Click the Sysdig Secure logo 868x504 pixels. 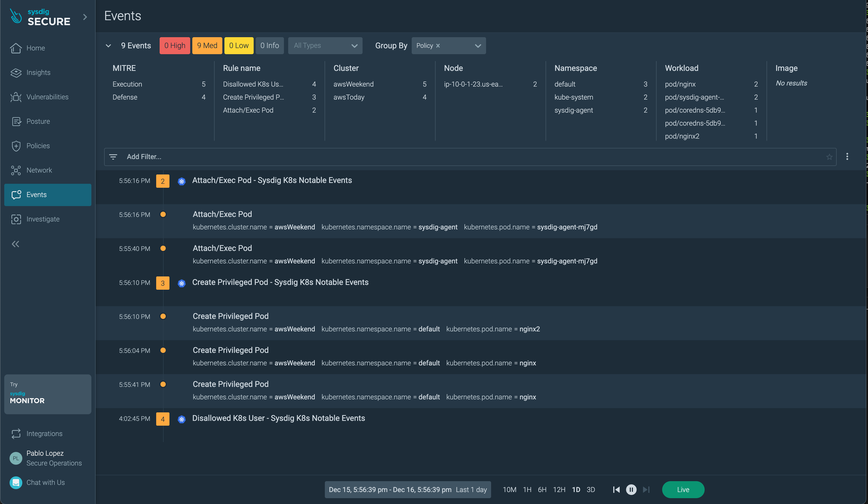(x=40, y=17)
